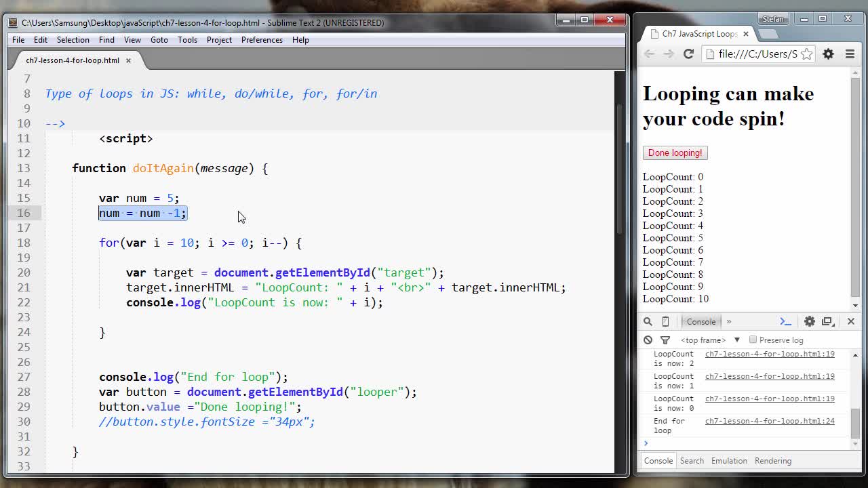This screenshot has height=488, width=868.
Task: Select the DevTools Console panel tab
Action: [701, 321]
